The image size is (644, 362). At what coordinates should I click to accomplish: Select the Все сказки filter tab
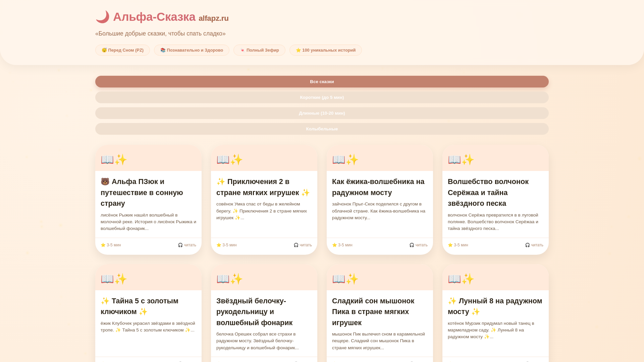(x=322, y=82)
